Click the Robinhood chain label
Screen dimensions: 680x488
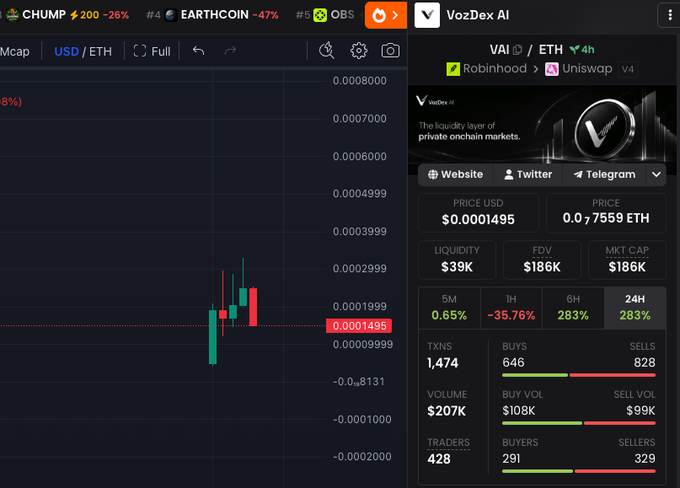tap(495, 69)
